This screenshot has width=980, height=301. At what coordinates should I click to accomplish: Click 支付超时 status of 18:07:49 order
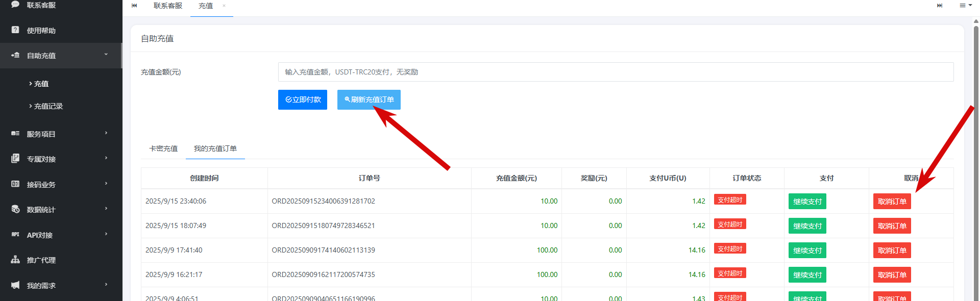[x=730, y=224]
